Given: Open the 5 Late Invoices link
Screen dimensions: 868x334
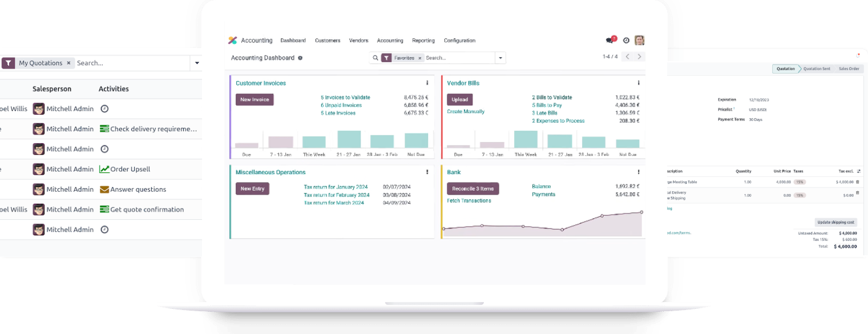Looking at the screenshot, I should tap(338, 113).
